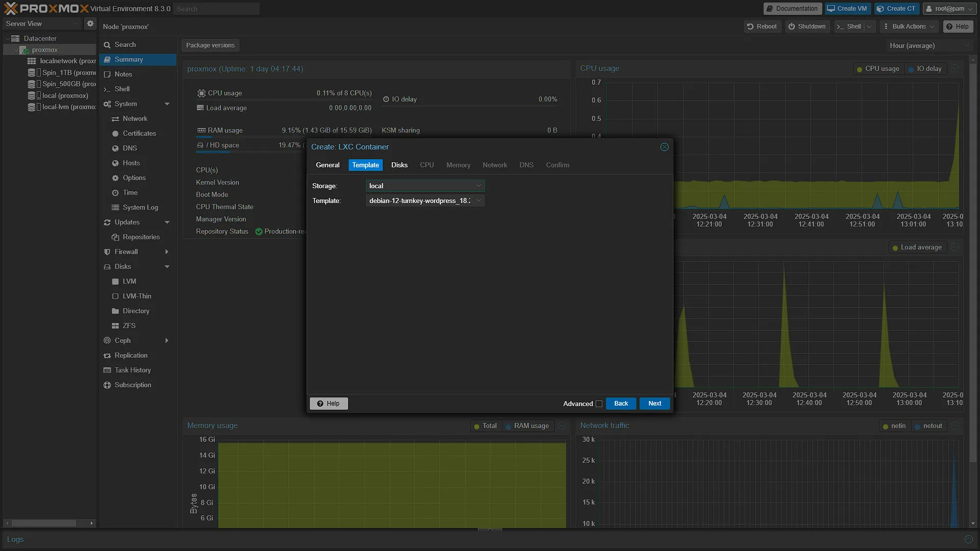Click the Back button
Viewport: 980px width, 551px height.
click(x=621, y=404)
